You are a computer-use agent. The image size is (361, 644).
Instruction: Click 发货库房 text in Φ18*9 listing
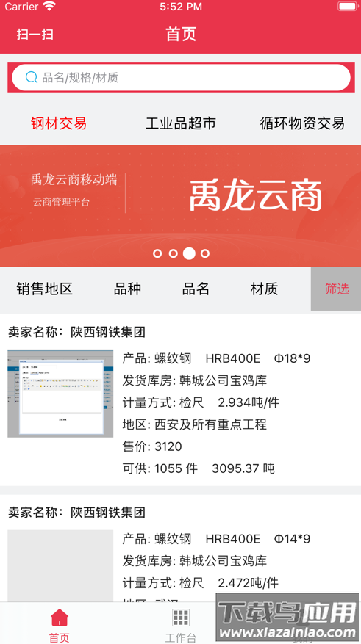pos(195,380)
